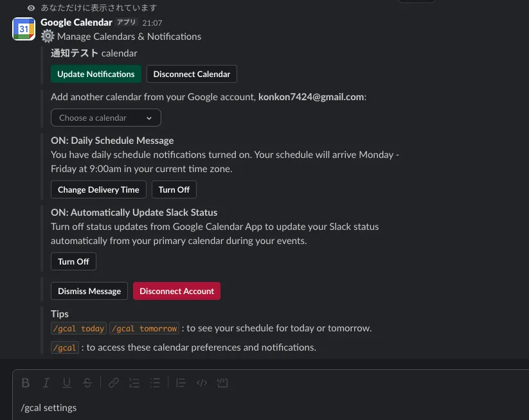
Task: Toggle bold formatting in composer
Action: [26, 383]
